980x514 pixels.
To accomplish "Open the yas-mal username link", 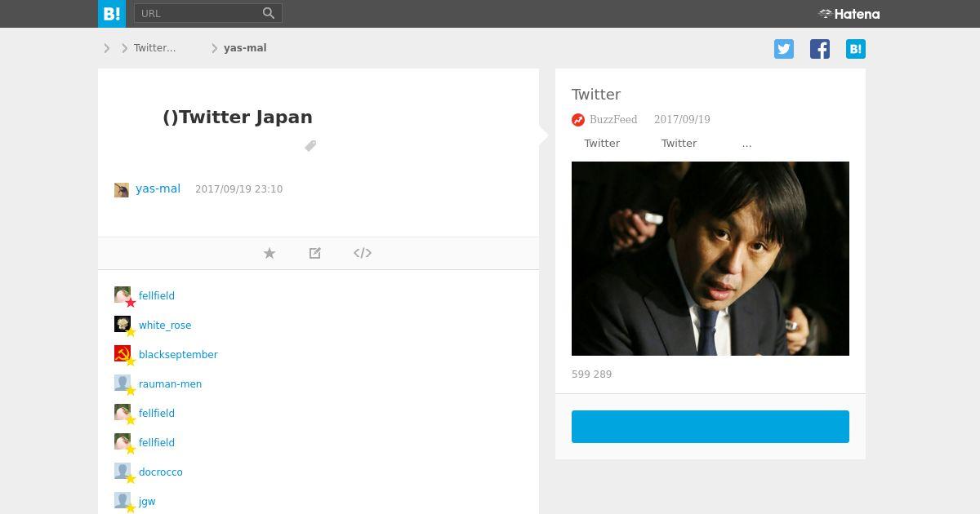I will (x=158, y=188).
